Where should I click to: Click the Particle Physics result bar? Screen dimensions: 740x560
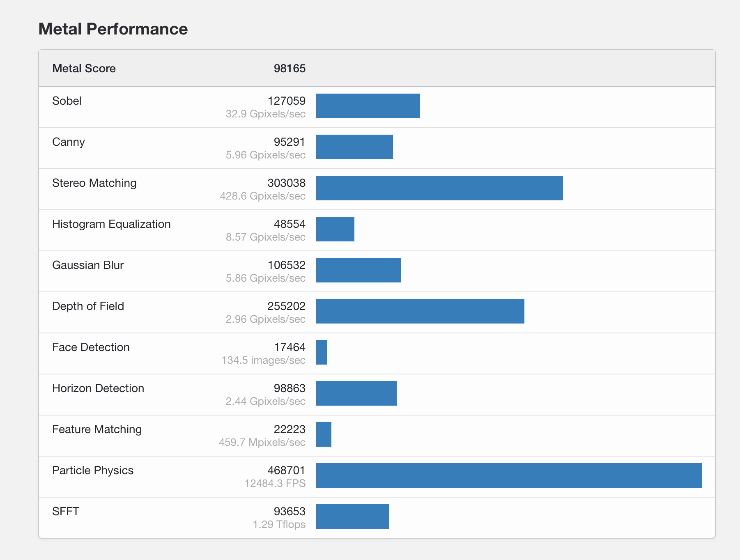click(x=508, y=475)
